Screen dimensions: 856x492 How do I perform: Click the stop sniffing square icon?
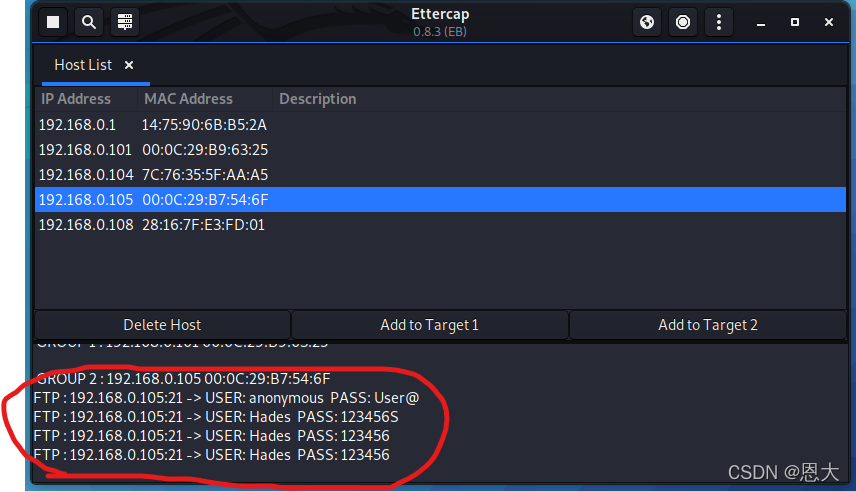[53, 21]
